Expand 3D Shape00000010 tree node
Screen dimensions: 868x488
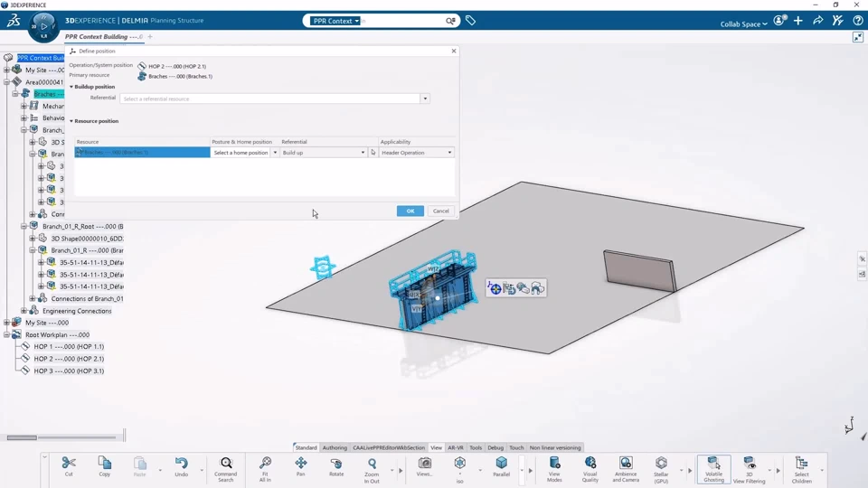33,239
